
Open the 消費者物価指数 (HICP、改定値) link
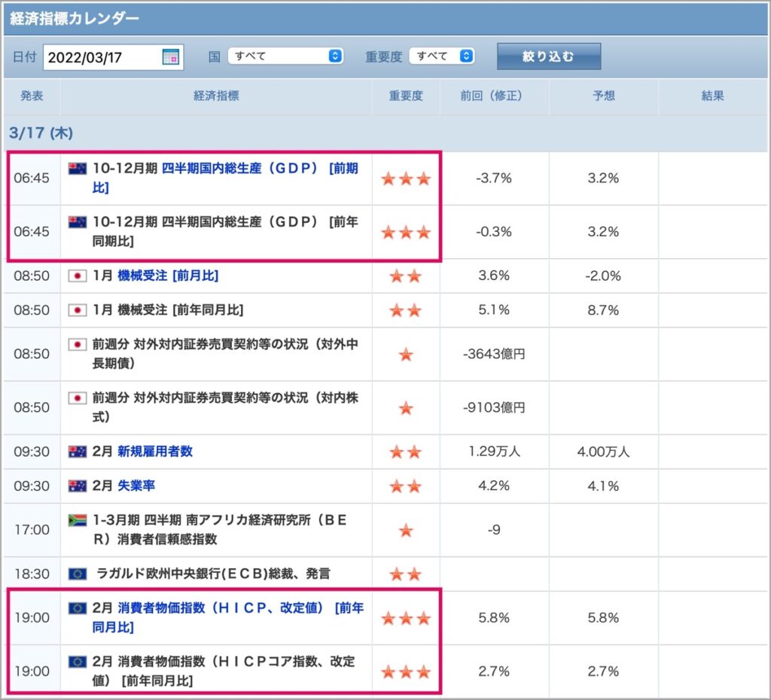(228, 617)
